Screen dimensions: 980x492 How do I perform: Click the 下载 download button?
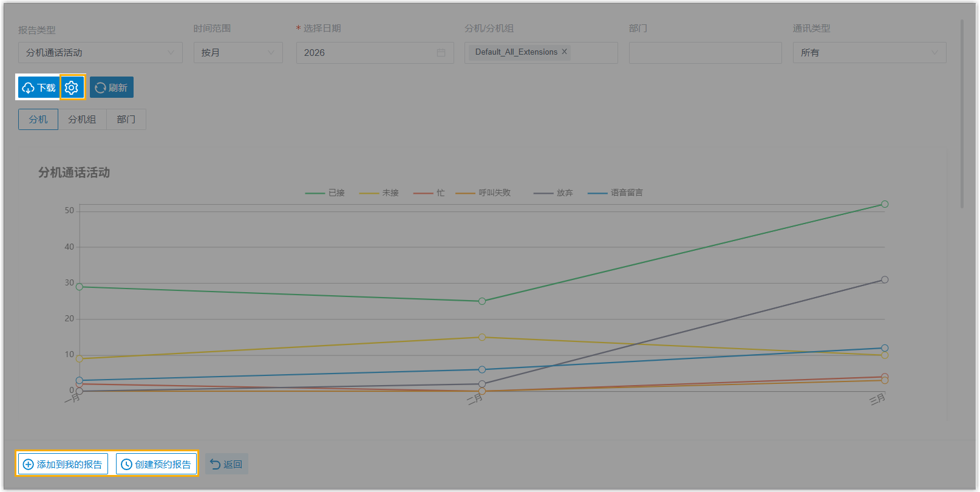point(39,87)
